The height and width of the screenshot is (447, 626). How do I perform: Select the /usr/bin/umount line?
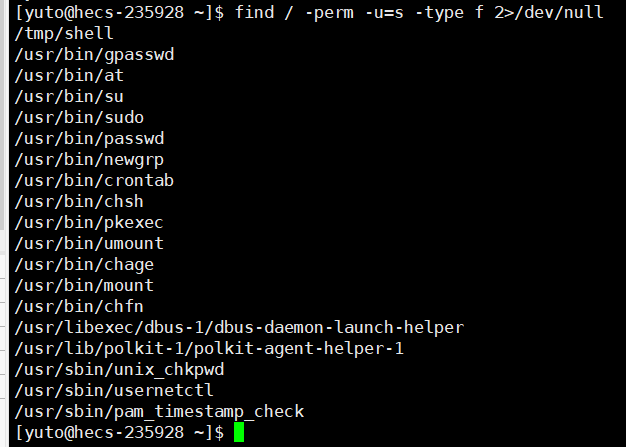click(89, 243)
